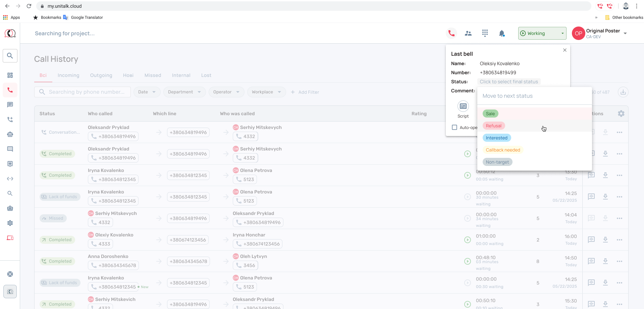Image resolution: width=644 pixels, height=309 pixels.
Task: Open the Script icon in Last bell panel
Action: (x=463, y=106)
